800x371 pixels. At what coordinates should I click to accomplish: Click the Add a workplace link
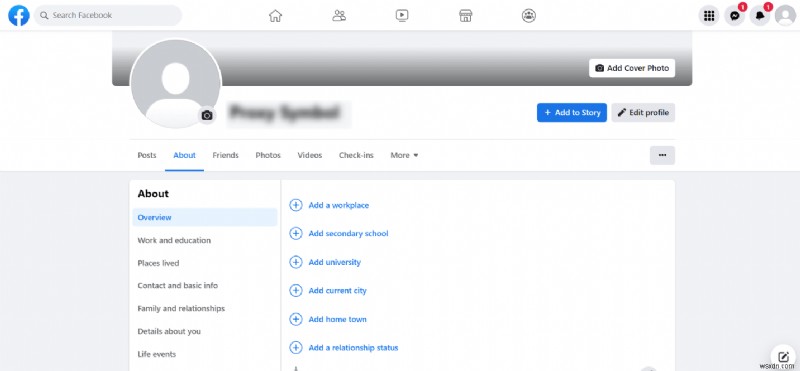click(x=339, y=205)
